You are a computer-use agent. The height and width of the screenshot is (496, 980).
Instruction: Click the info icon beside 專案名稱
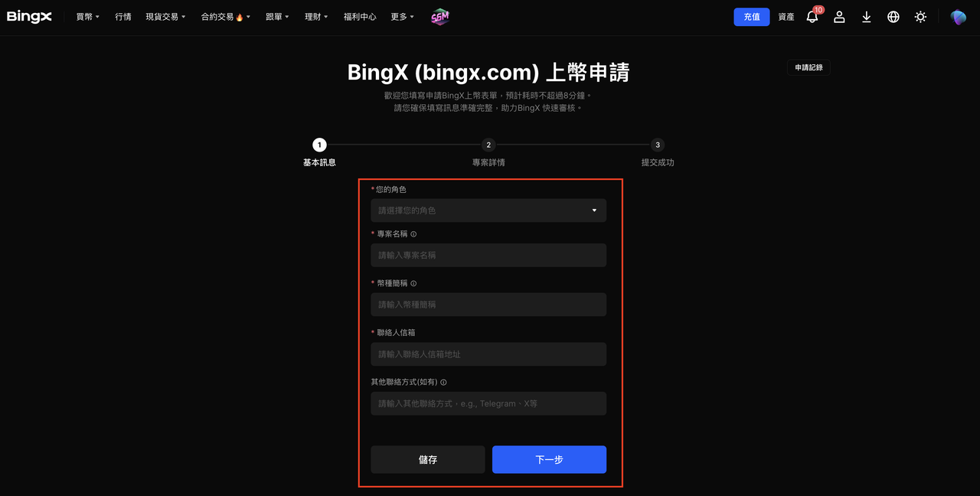pos(413,234)
